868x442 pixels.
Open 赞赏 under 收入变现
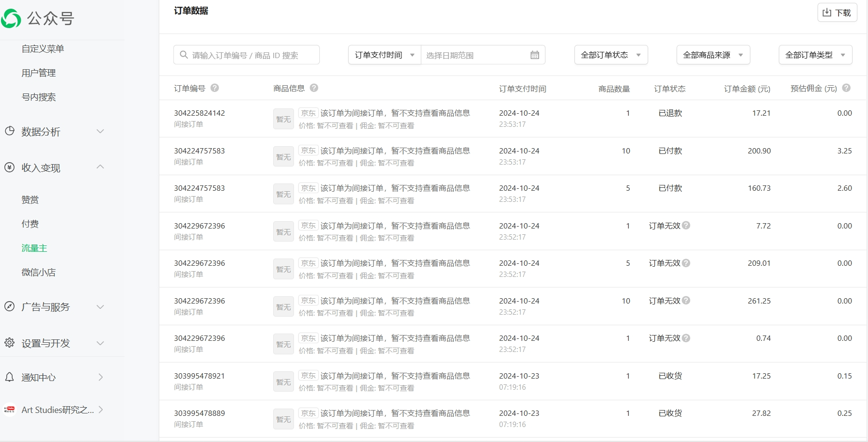30,199
